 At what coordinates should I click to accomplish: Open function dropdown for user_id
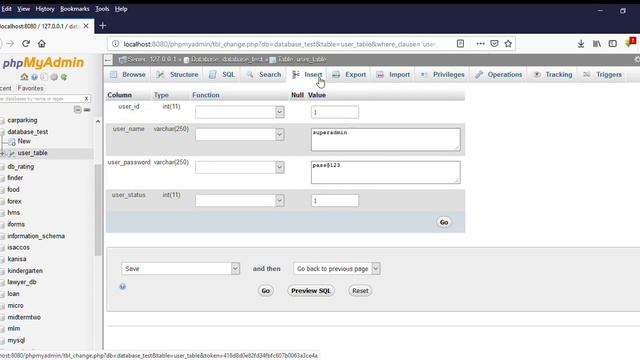pos(240,112)
